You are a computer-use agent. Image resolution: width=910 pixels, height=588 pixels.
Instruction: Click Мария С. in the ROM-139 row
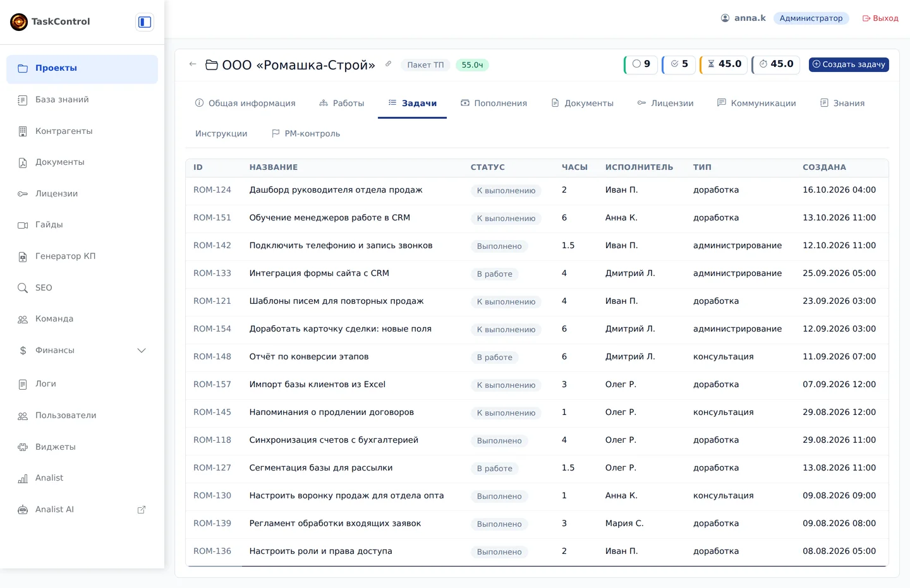click(x=624, y=524)
